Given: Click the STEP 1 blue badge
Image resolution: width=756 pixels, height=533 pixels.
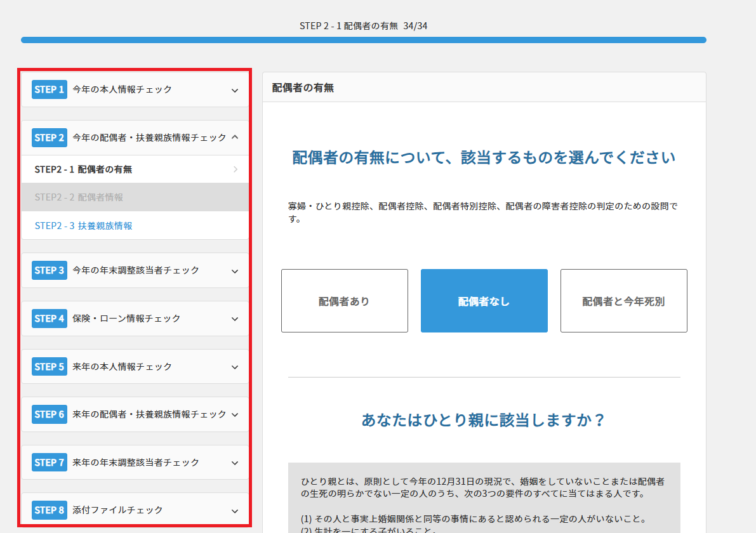Looking at the screenshot, I should 49,89.
